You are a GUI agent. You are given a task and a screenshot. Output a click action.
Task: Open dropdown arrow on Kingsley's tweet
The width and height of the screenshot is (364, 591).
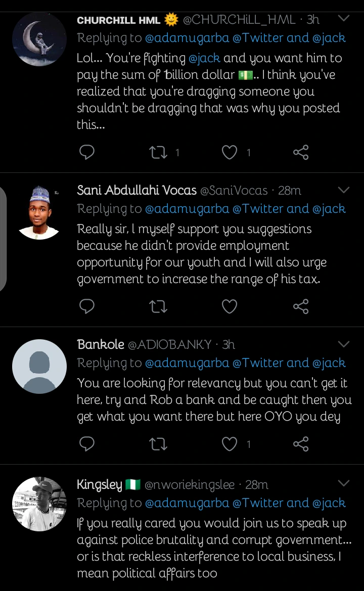click(343, 484)
